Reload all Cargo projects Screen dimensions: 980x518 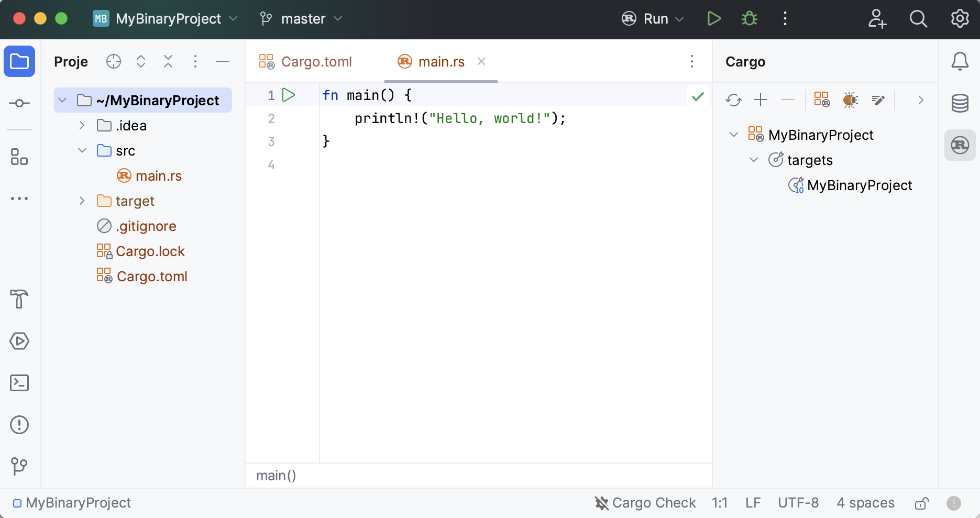pyautogui.click(x=733, y=100)
